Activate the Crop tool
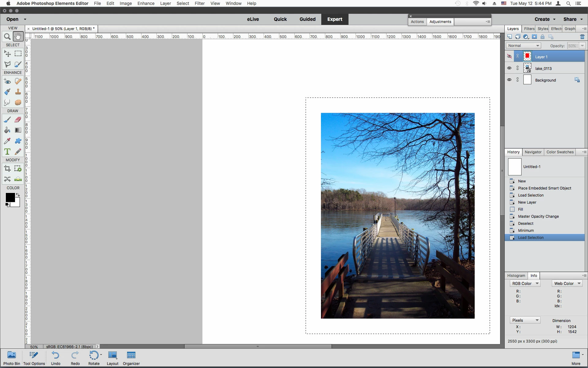 [7, 168]
